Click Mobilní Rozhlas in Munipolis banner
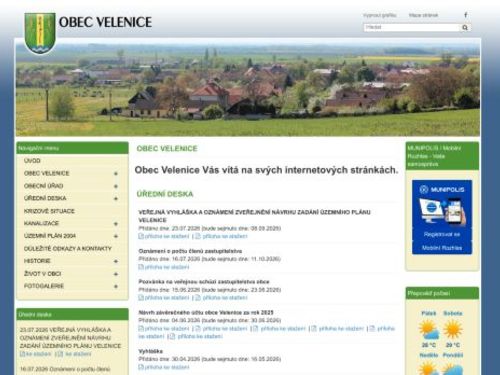Screen dimensions: 500x375 pos(442,248)
